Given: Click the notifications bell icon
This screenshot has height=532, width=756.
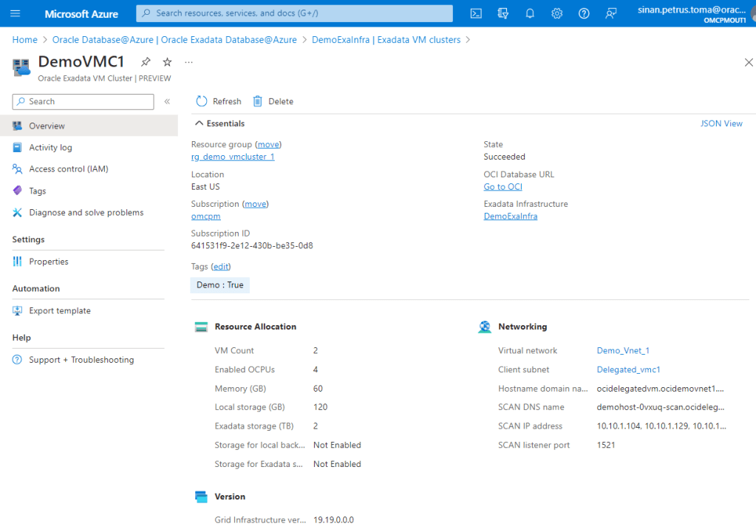Looking at the screenshot, I should point(530,13).
